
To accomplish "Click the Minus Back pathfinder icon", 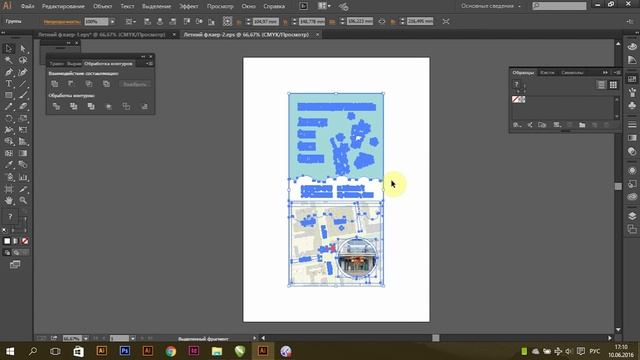I will [x=144, y=106].
